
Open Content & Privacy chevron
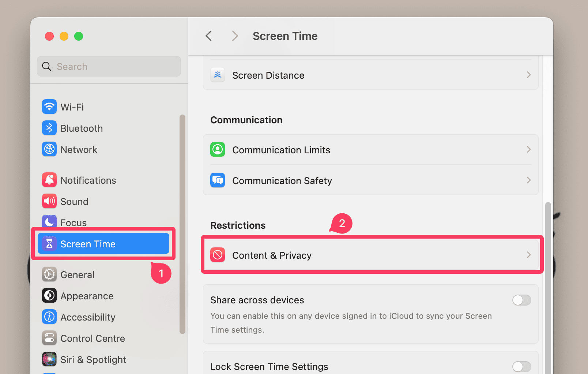pyautogui.click(x=528, y=255)
